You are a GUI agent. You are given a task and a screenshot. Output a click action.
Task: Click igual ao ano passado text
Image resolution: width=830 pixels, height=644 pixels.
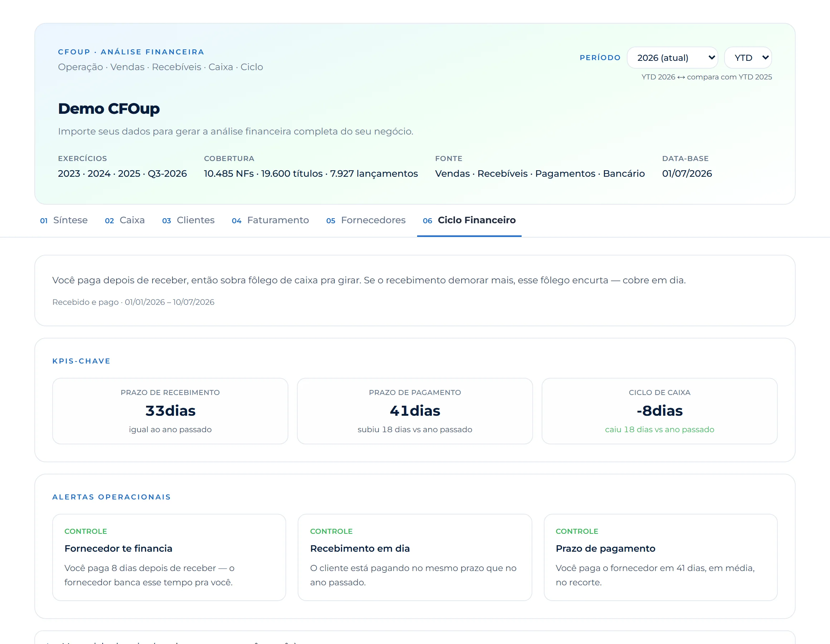pyautogui.click(x=170, y=430)
